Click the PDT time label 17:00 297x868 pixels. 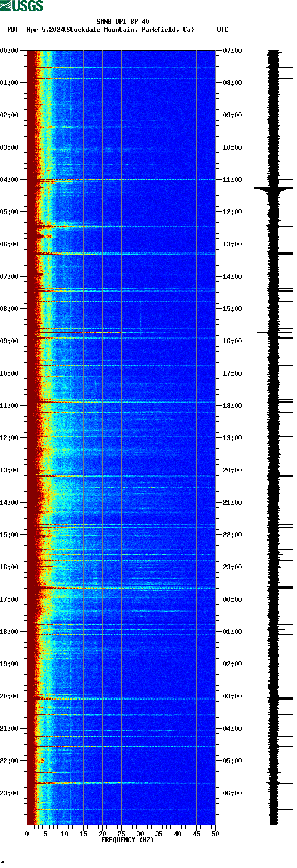[x=10, y=599]
